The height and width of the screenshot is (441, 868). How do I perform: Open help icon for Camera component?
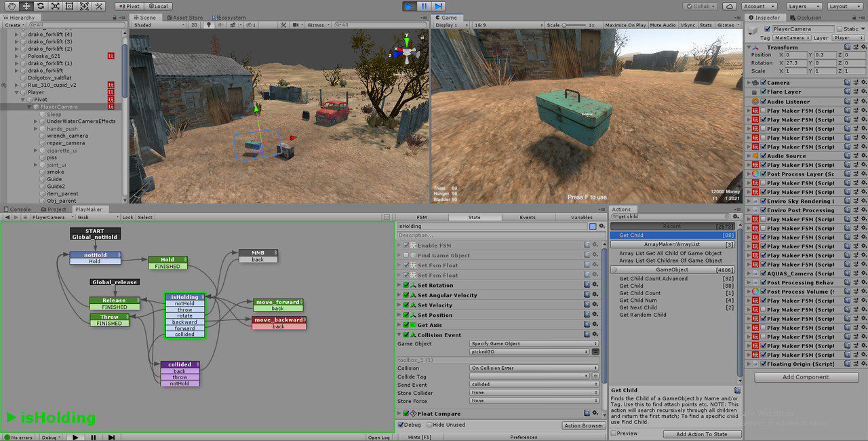847,83
